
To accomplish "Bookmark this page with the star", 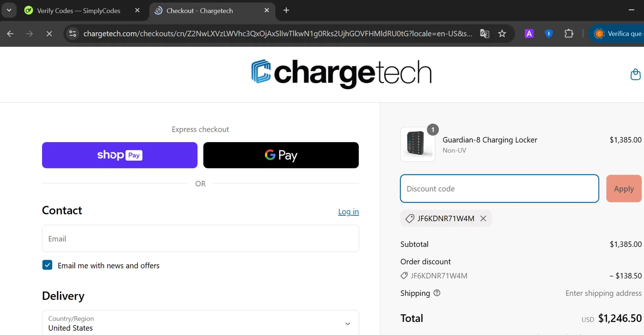I will click(x=502, y=33).
